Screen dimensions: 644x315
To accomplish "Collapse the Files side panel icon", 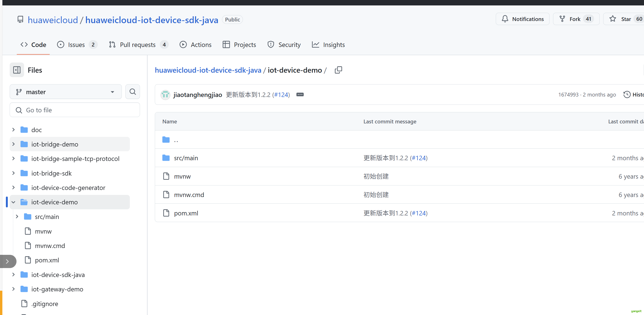I will [17, 70].
